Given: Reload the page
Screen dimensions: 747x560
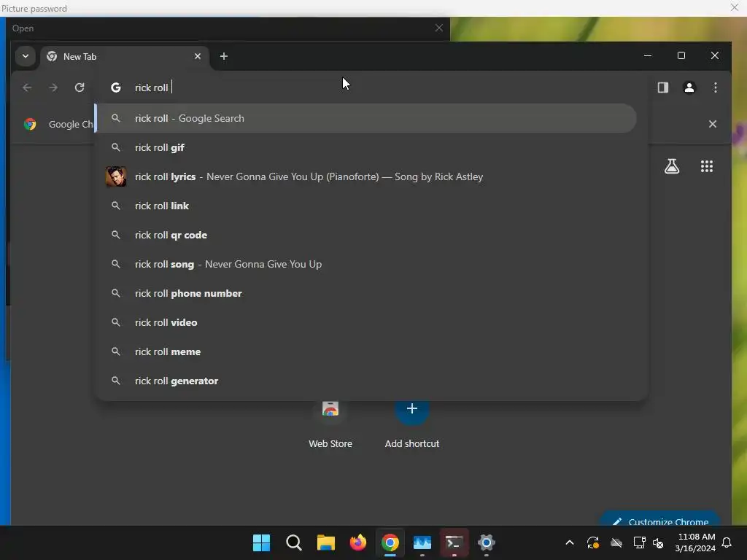Looking at the screenshot, I should point(80,87).
